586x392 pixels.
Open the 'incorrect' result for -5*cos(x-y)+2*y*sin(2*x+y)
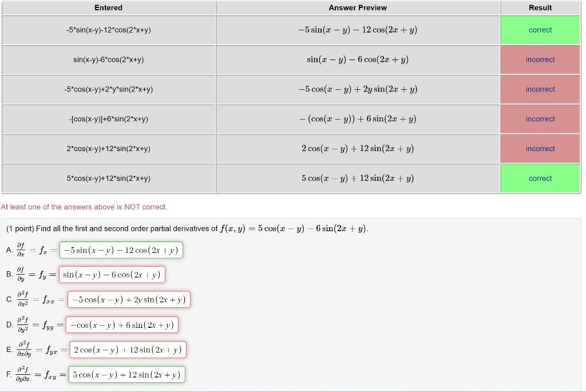tap(540, 89)
